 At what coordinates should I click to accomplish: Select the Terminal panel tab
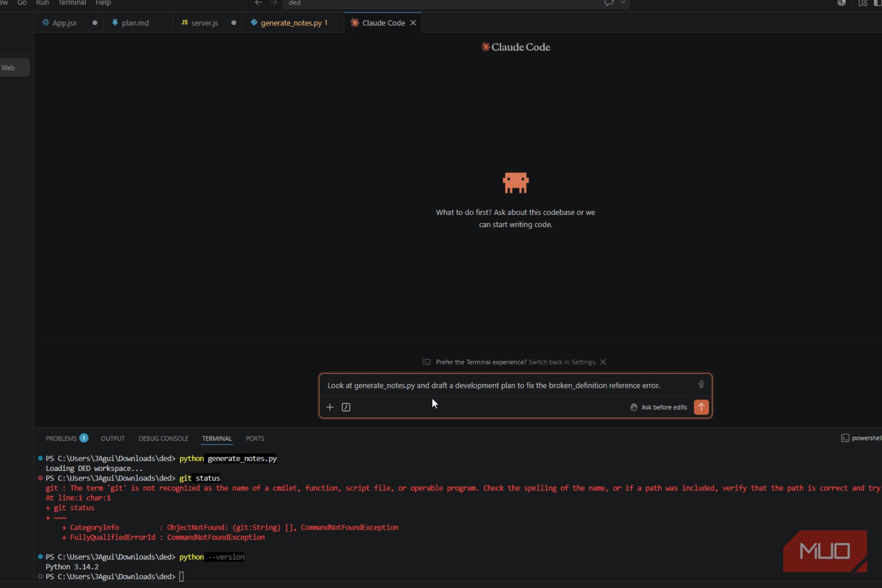pyautogui.click(x=217, y=438)
